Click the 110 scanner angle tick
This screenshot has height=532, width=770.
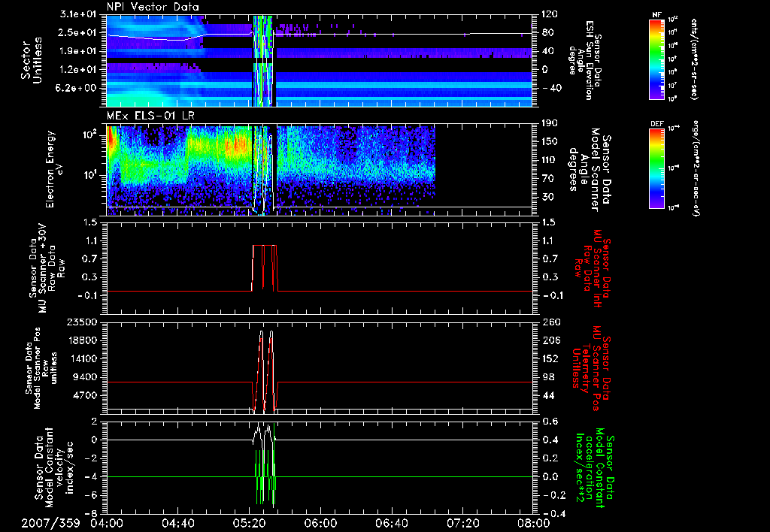(550, 160)
